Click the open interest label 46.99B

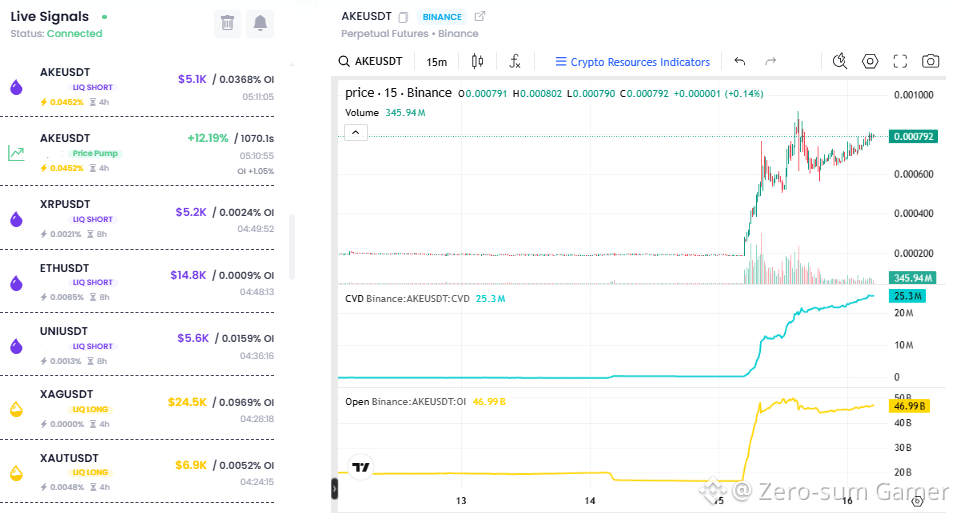tap(909, 406)
